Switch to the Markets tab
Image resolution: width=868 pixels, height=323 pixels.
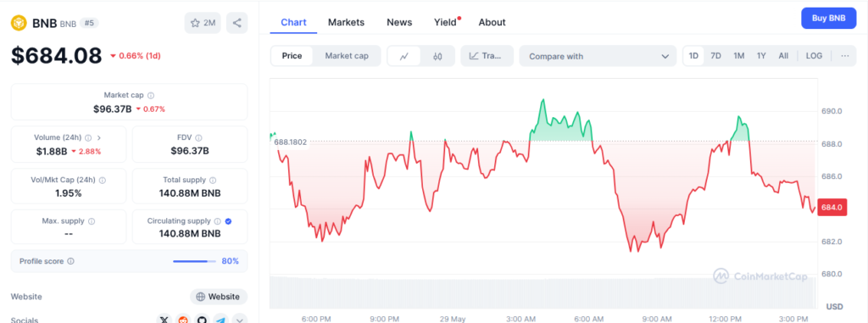click(x=346, y=22)
